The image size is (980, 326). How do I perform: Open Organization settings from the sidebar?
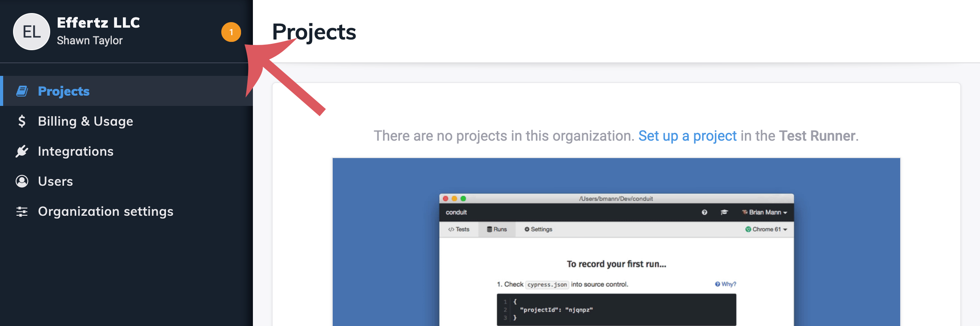pos(106,211)
